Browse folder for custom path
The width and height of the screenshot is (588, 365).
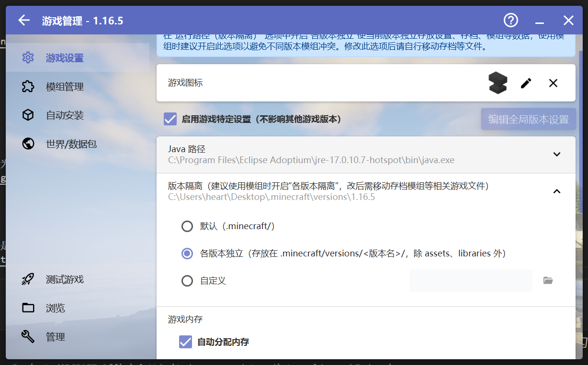pyautogui.click(x=548, y=280)
